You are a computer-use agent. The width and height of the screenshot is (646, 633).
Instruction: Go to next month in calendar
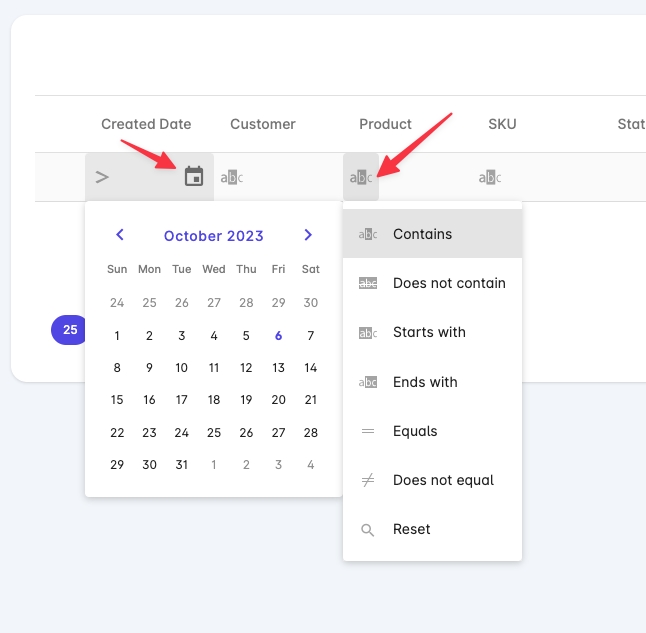(x=308, y=235)
